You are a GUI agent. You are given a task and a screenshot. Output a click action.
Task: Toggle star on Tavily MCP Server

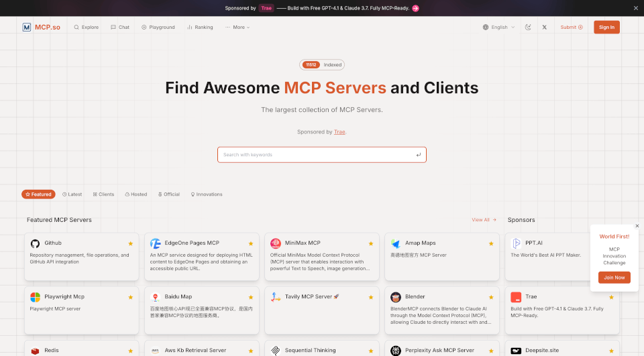tap(371, 297)
